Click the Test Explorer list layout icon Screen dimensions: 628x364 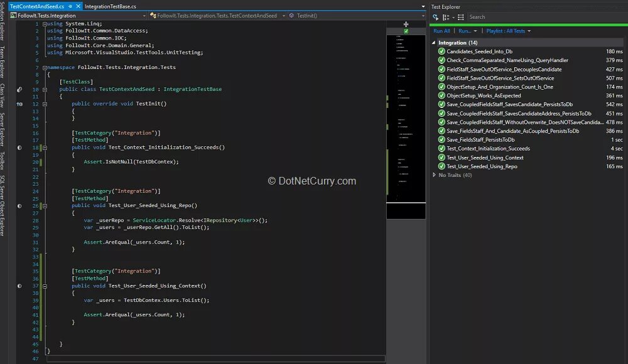[461, 17]
